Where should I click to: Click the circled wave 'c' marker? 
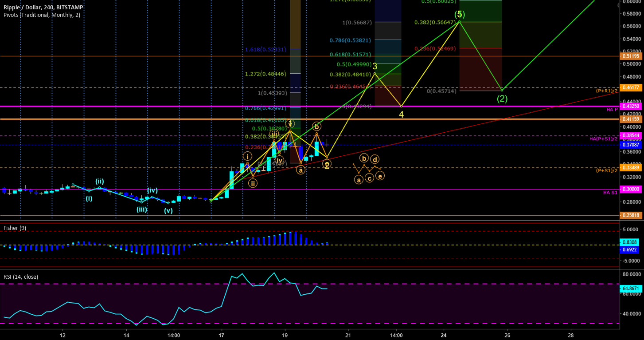369,180
